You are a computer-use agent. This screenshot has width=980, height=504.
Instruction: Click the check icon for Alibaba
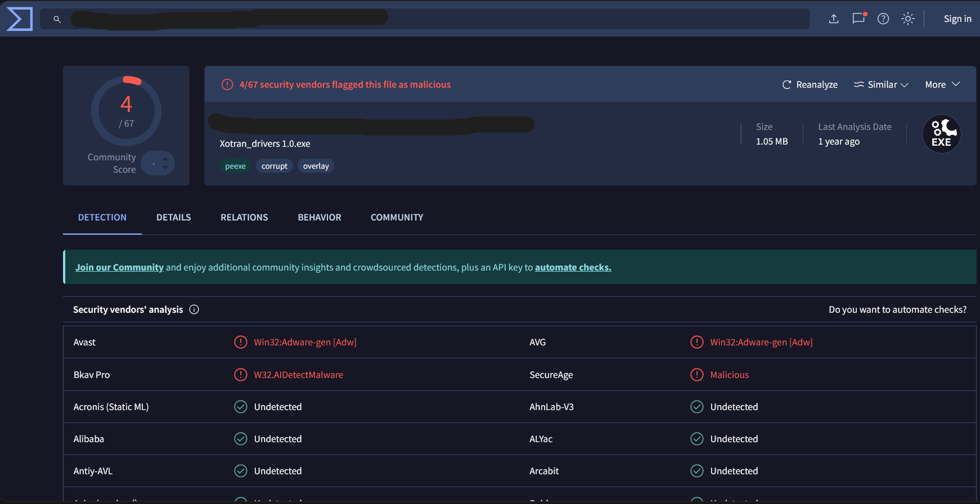241,439
